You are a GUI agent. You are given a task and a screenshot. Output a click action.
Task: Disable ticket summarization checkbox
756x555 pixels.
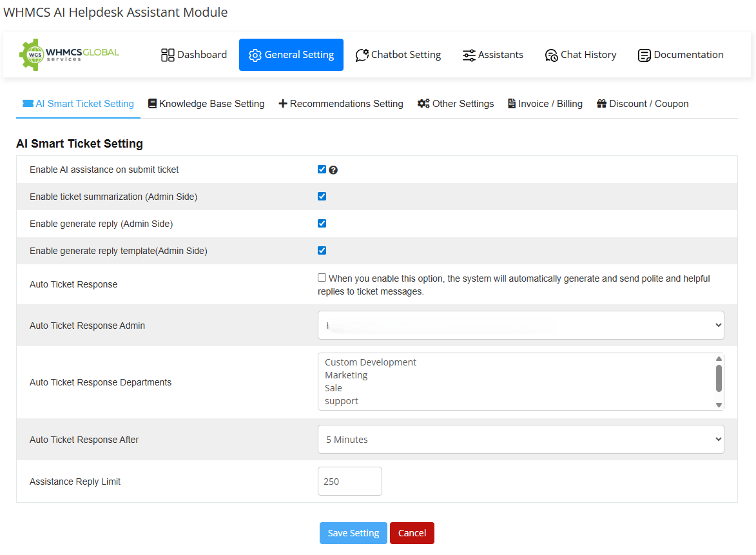click(x=322, y=197)
